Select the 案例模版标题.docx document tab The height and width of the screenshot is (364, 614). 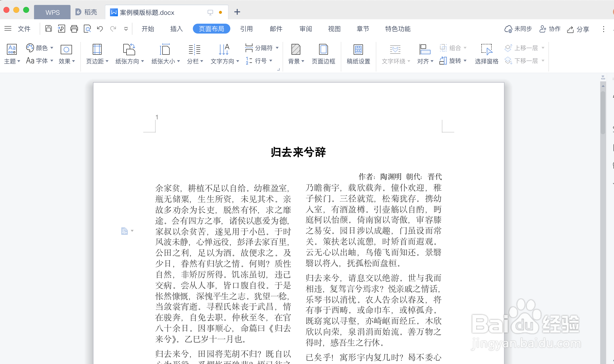tap(166, 12)
